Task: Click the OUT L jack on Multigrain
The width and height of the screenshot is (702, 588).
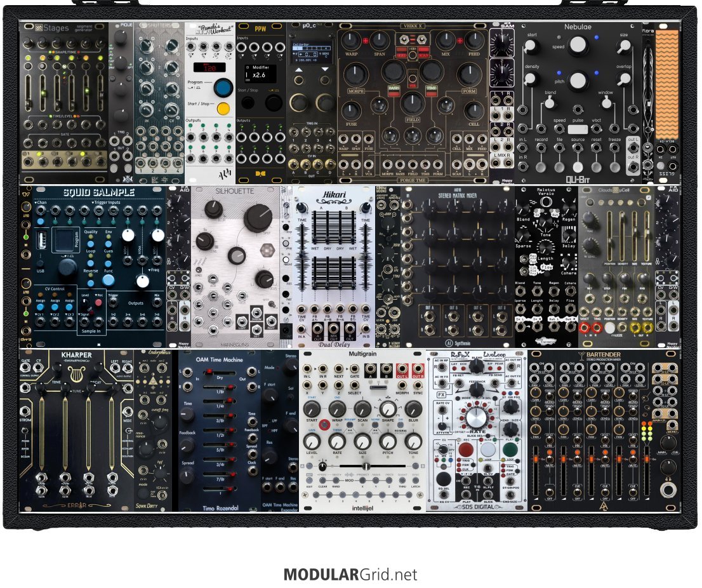Action: [x=402, y=369]
